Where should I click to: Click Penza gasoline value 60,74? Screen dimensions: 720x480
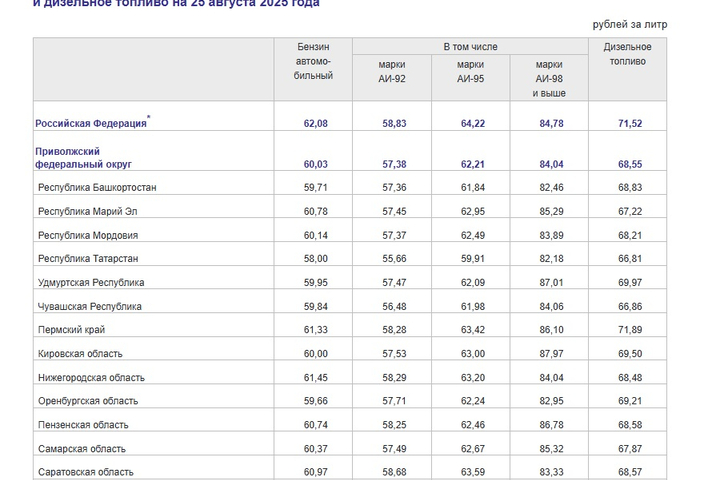click(315, 425)
